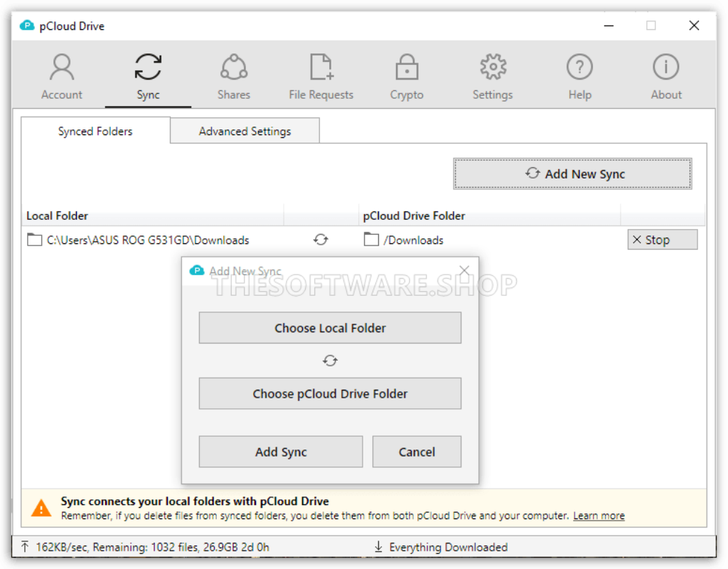The image size is (728, 569).
Task: Click the pCloud folder icon beside /Downloads
Action: pos(371,239)
